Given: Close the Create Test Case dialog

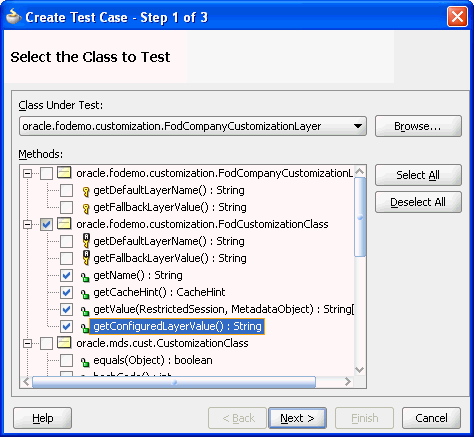Looking at the screenshot, I should (457, 16).
